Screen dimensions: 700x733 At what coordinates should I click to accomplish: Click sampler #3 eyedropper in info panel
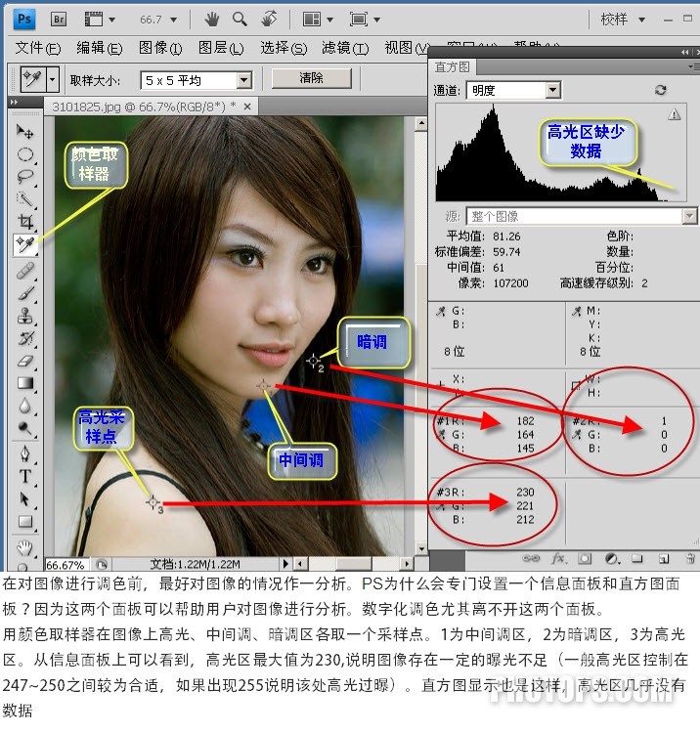pos(441,506)
